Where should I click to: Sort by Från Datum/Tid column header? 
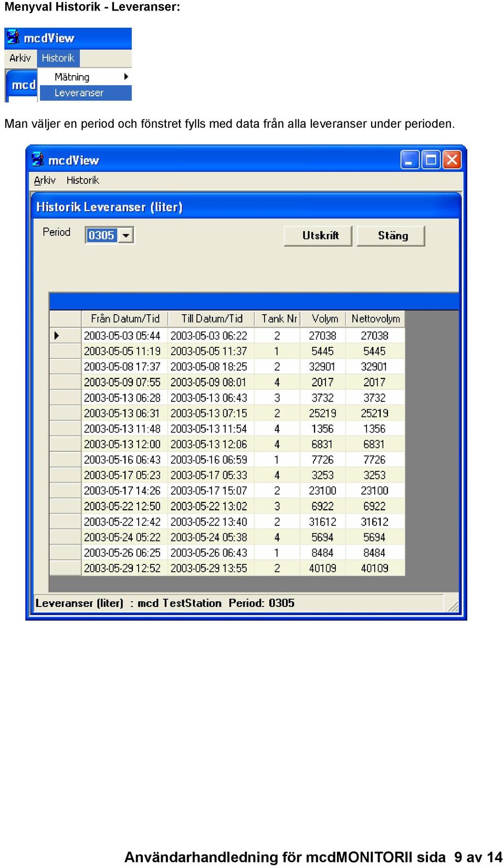[x=125, y=318]
